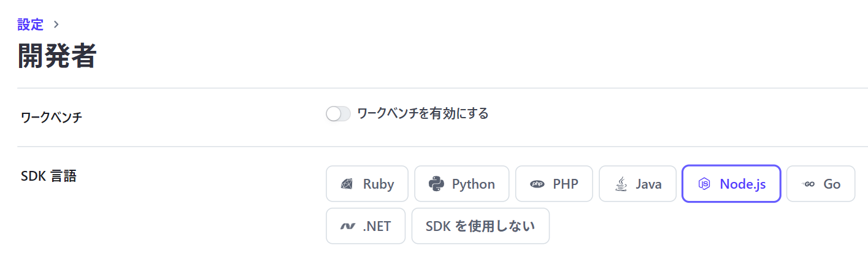Enable the ワークベンチ toggle switch
Viewport: 868px width, 272px height.
coord(338,114)
